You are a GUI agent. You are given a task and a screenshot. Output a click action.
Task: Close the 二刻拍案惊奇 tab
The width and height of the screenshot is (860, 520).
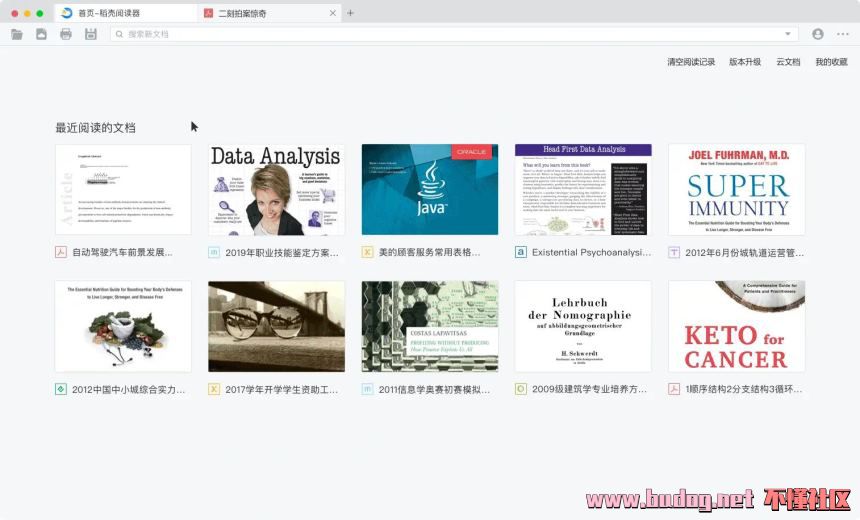point(332,13)
